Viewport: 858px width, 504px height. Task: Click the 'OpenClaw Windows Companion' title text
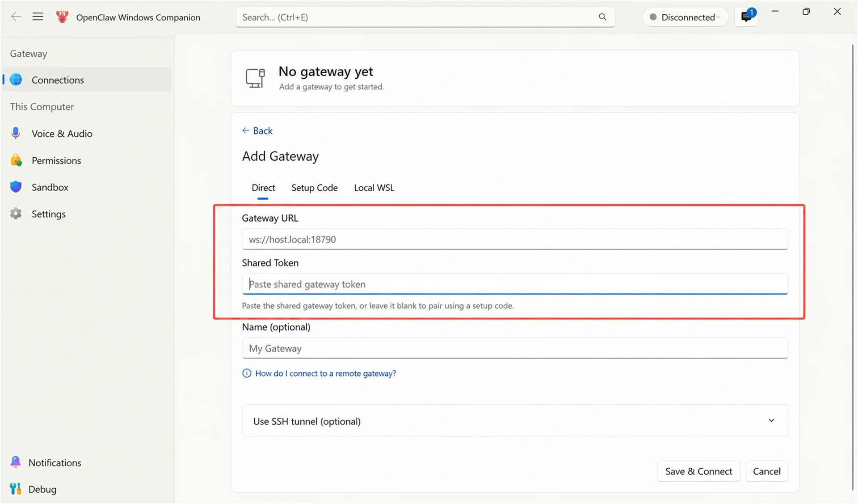tap(138, 17)
